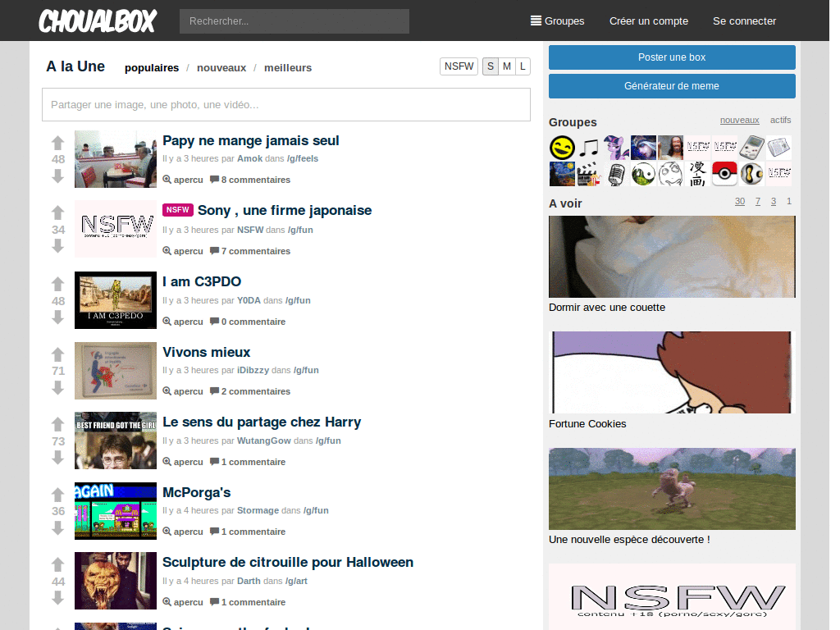Click the Poster une box button
The image size is (840, 630).
(x=672, y=57)
